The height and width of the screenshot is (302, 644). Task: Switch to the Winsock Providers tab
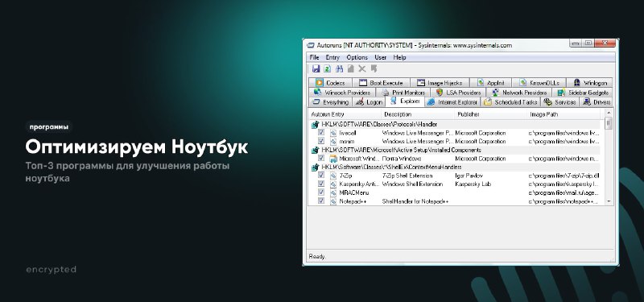point(342,93)
